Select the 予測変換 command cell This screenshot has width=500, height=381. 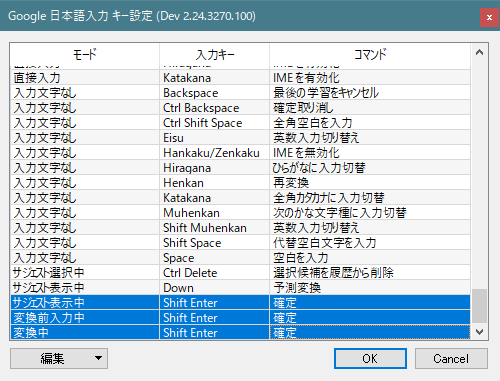pos(370,288)
